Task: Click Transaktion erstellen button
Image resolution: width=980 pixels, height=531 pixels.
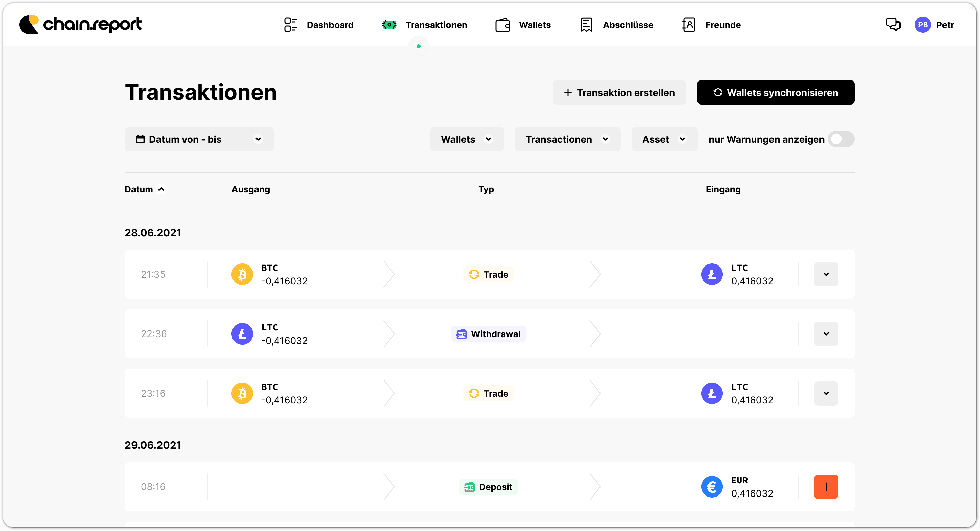Action: click(x=619, y=92)
